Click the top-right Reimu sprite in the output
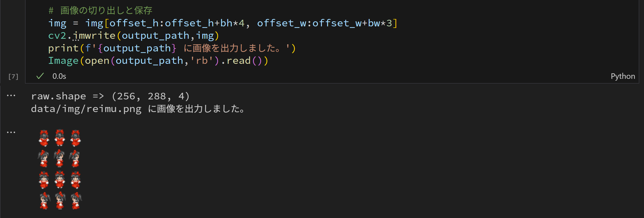Image resolution: width=644 pixels, height=218 pixels. coord(76,138)
